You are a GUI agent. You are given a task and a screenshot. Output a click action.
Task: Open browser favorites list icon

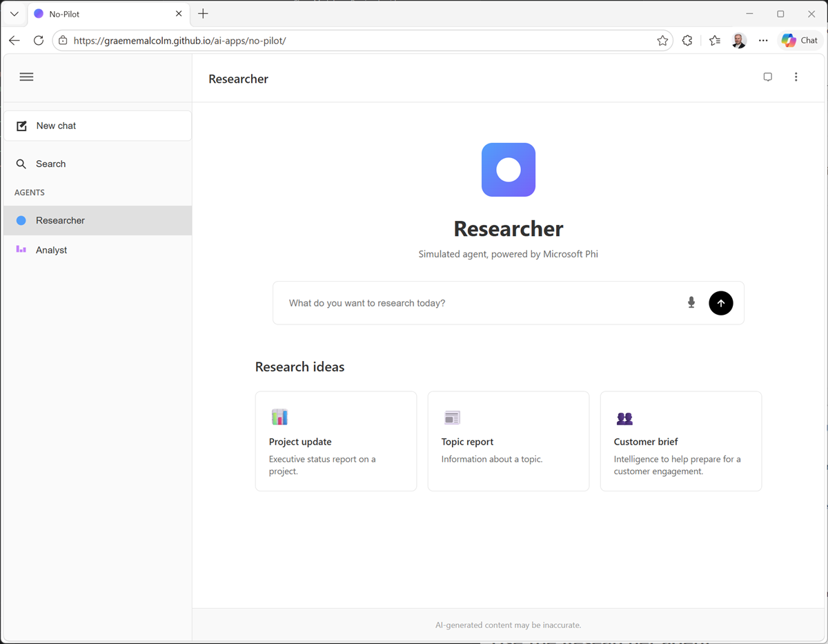(715, 41)
